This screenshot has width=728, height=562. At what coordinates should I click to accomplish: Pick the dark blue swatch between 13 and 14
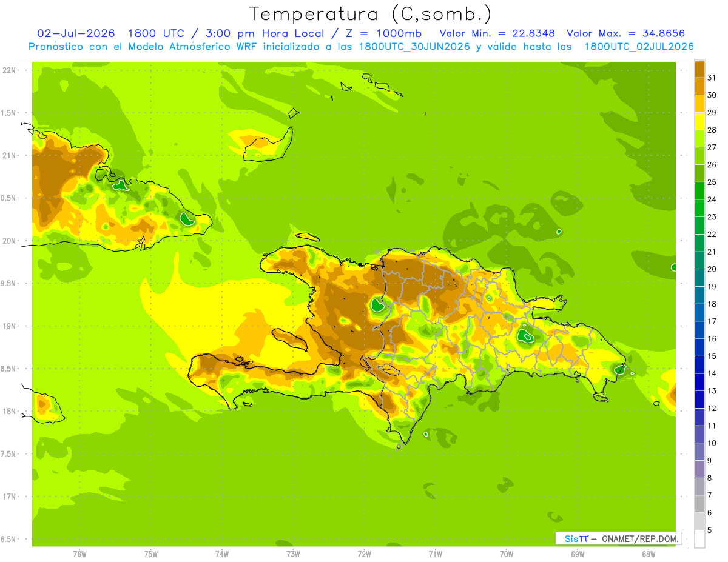699,383
